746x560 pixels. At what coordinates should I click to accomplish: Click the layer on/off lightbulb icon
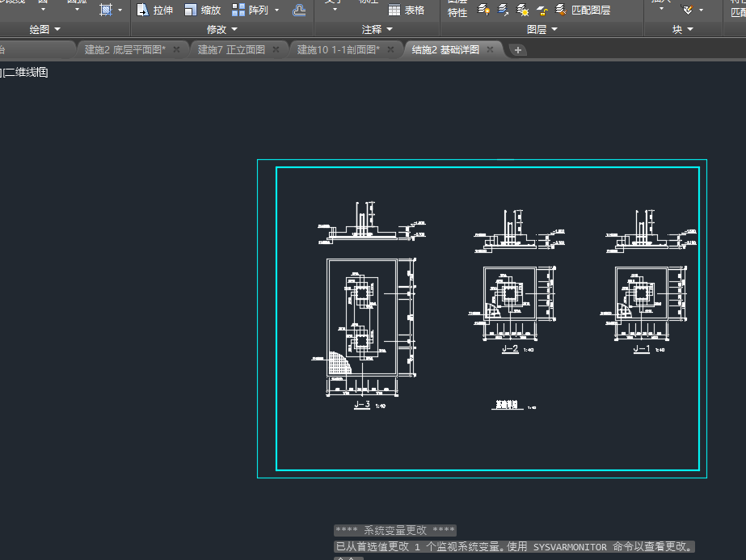(x=484, y=10)
